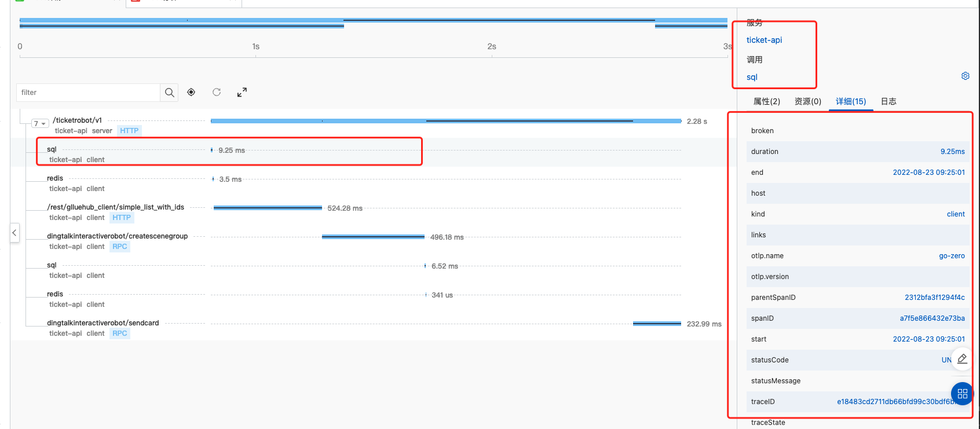
Task: Select the /ticketrobot/v1 root span
Action: click(77, 120)
